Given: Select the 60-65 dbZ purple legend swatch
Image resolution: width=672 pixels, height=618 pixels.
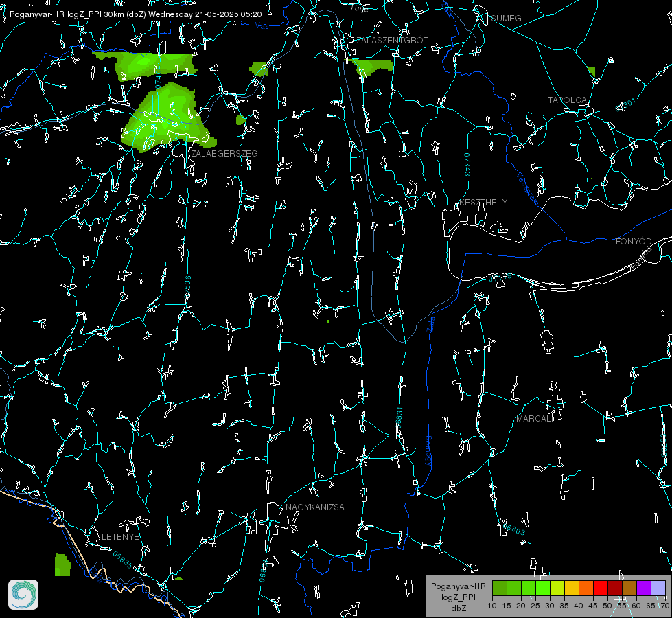Looking at the screenshot, I should click(x=644, y=588).
